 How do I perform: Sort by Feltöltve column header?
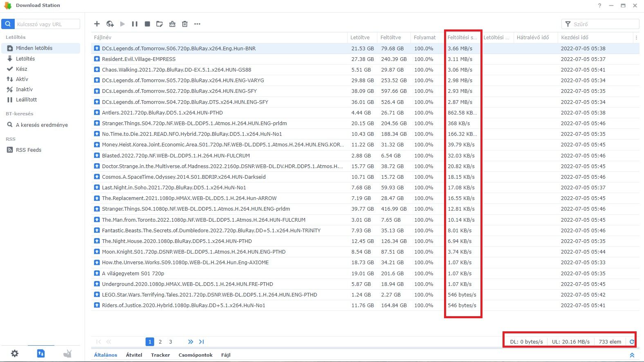click(394, 37)
